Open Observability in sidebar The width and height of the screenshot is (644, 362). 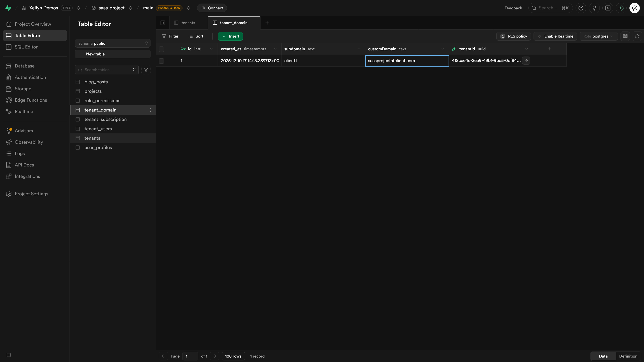(35, 142)
